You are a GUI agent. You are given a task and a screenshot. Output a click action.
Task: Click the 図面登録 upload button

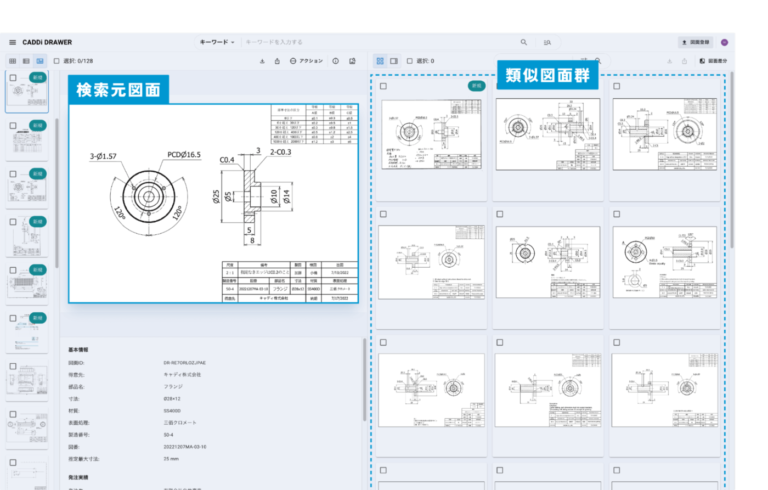[x=696, y=42]
